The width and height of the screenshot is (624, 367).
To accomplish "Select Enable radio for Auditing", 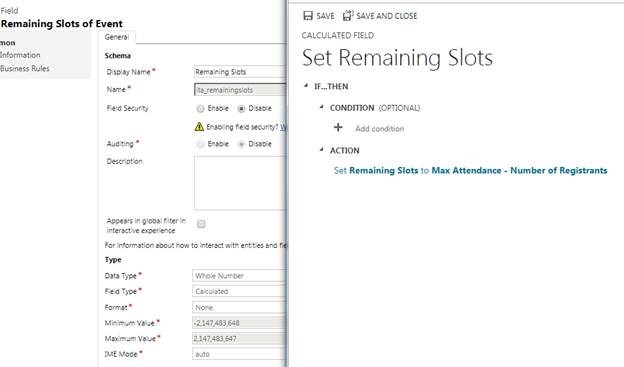I will click(201, 144).
